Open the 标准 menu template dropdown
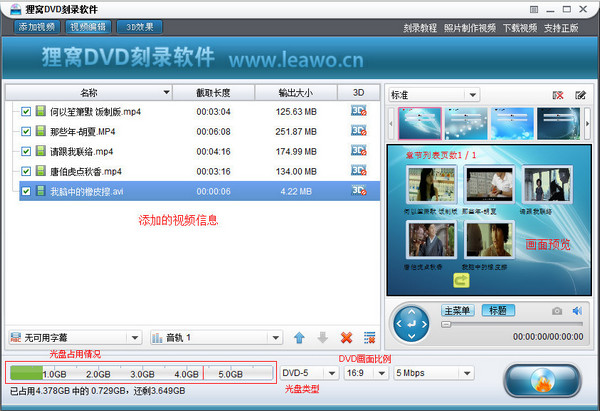 [x=434, y=95]
